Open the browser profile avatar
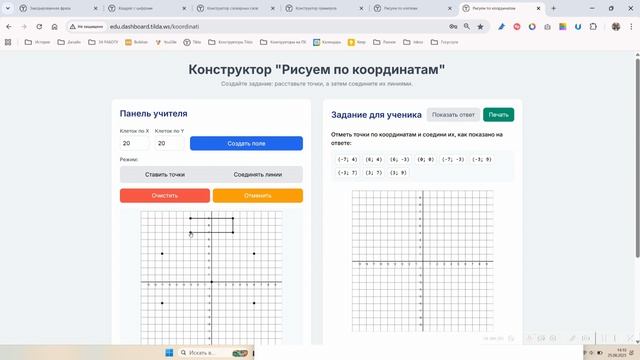640x360 pixels. (x=616, y=27)
